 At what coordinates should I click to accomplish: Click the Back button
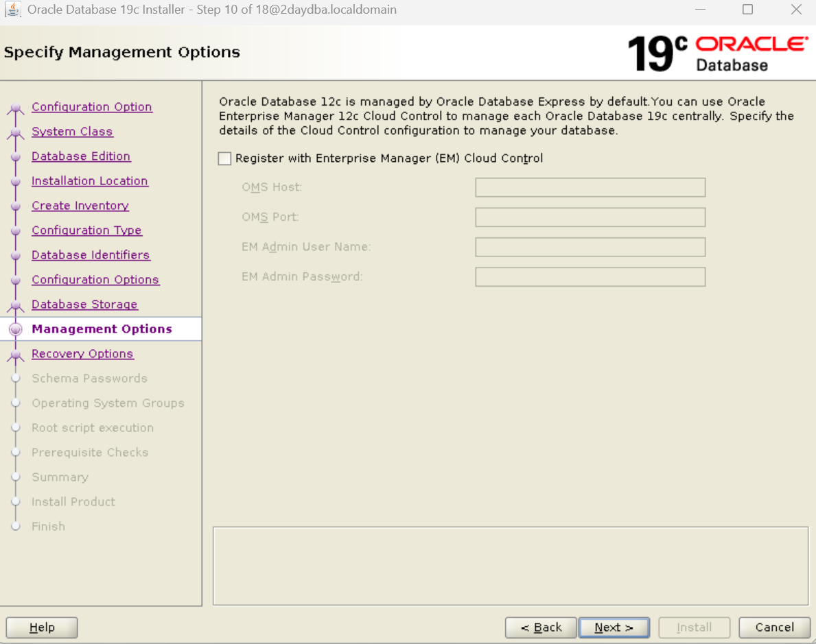[x=541, y=628]
